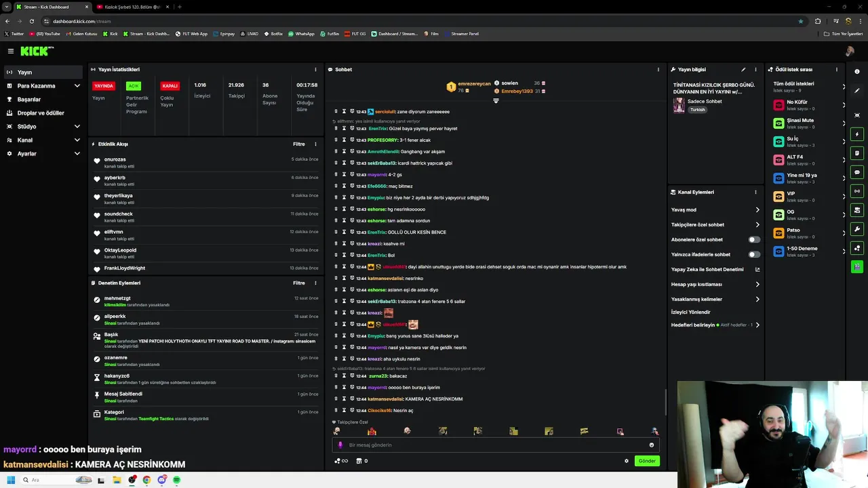Click the Windows Start button

coord(11,480)
